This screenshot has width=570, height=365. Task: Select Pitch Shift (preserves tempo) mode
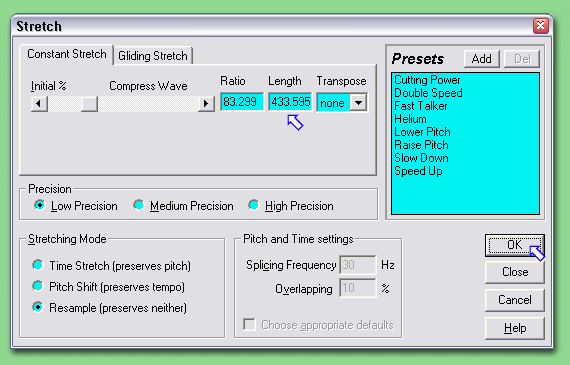37,286
